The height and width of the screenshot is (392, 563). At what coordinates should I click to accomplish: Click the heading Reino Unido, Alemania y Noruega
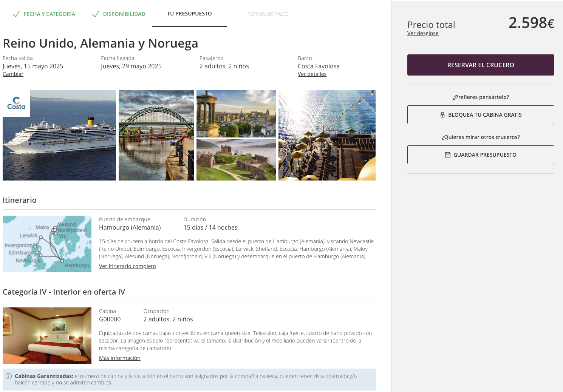coord(101,43)
